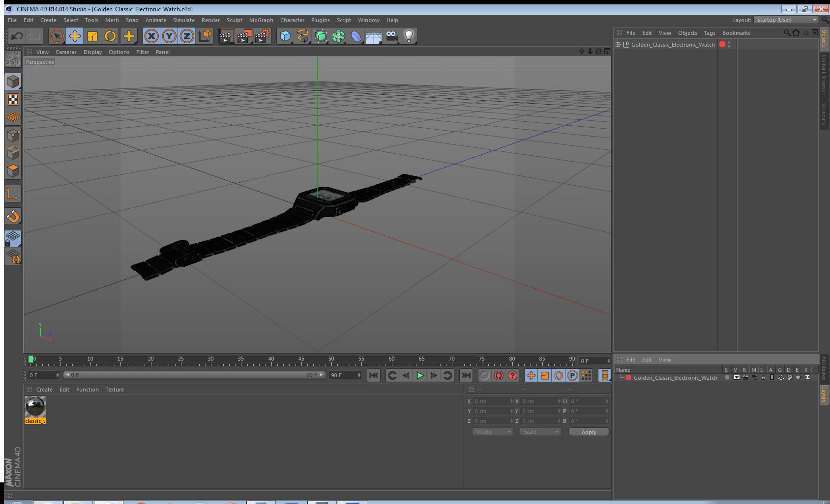The width and height of the screenshot is (830, 504).
Task: Toggle position keyframe recording
Action: 531,375
